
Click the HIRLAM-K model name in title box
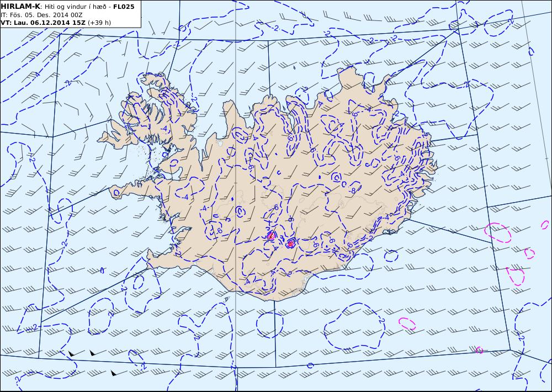[x=20, y=6]
